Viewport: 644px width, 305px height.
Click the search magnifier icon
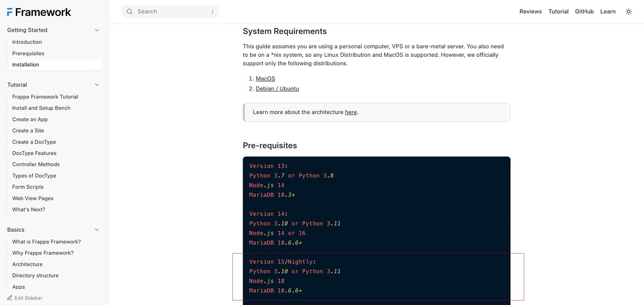point(130,11)
